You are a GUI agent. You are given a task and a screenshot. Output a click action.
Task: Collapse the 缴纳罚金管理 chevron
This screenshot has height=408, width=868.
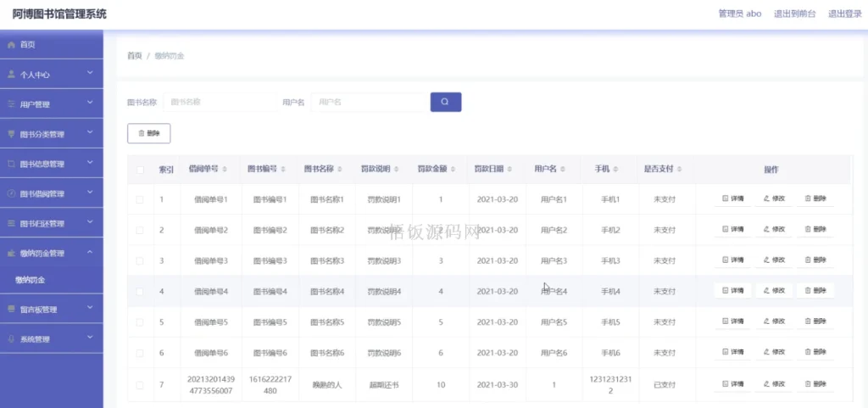(x=90, y=252)
